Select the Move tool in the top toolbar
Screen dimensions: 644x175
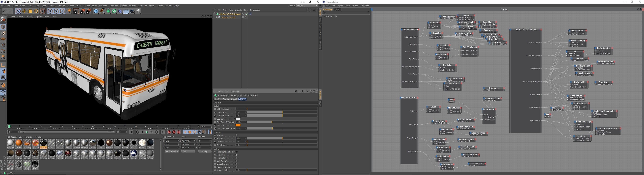pyautogui.click(x=24, y=11)
